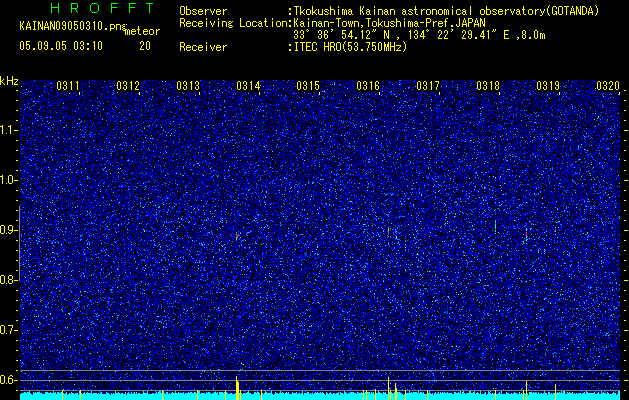Click the latitude longitude coordinates line
This screenshot has width=629, height=400.
click(419, 35)
